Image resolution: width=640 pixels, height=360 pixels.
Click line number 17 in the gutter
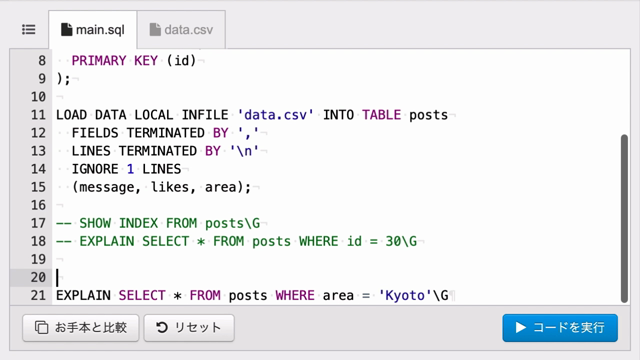(38, 223)
